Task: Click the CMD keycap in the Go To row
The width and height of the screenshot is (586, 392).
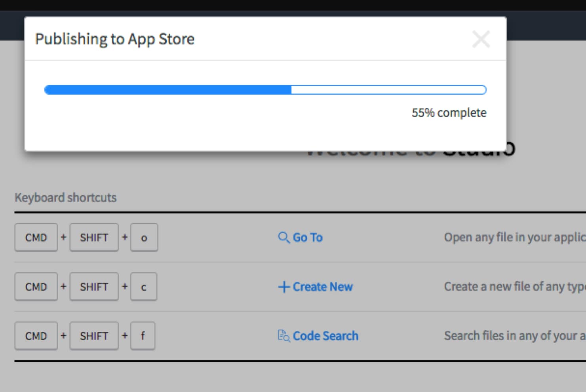Action: click(36, 238)
